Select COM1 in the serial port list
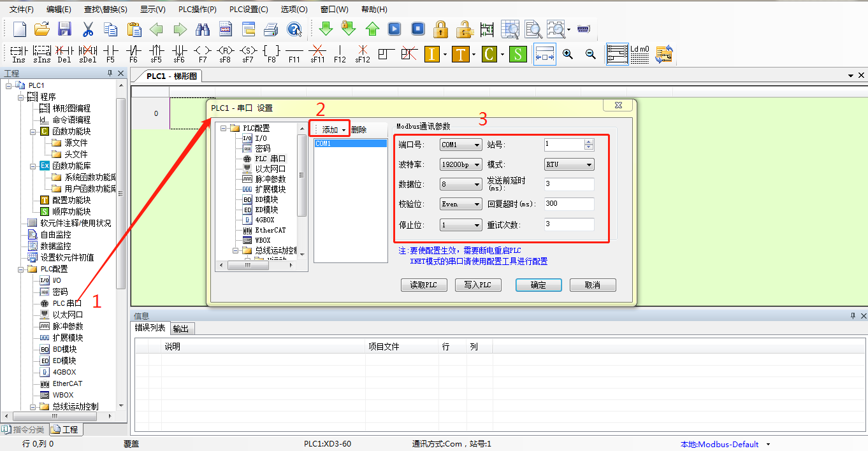Image resolution: width=868 pixels, height=451 pixels. pos(350,144)
